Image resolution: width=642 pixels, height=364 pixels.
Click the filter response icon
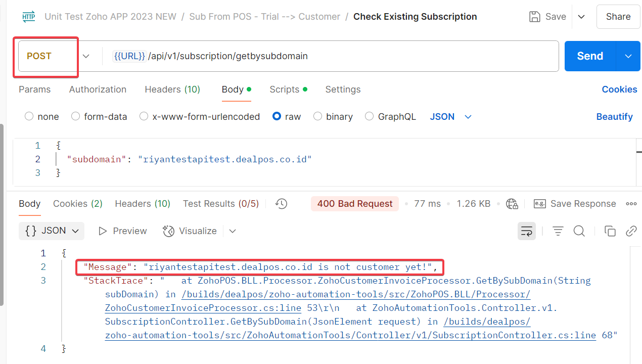(558, 231)
